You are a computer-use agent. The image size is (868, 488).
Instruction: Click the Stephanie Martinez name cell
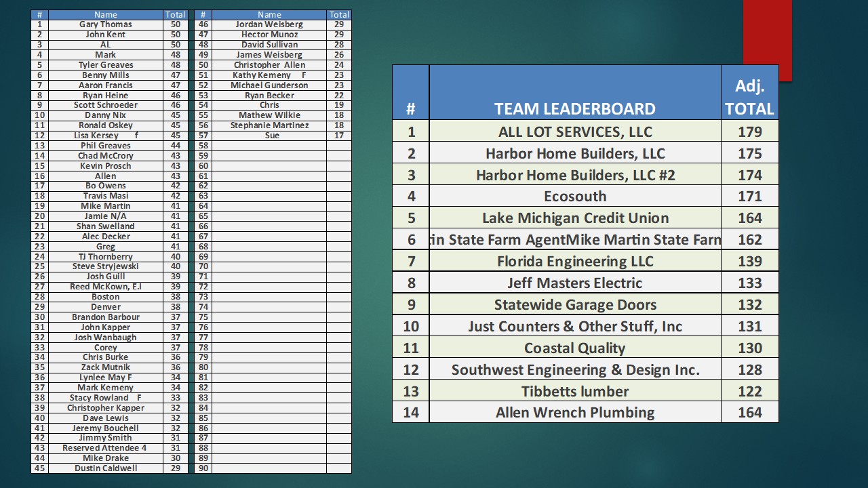tap(269, 125)
